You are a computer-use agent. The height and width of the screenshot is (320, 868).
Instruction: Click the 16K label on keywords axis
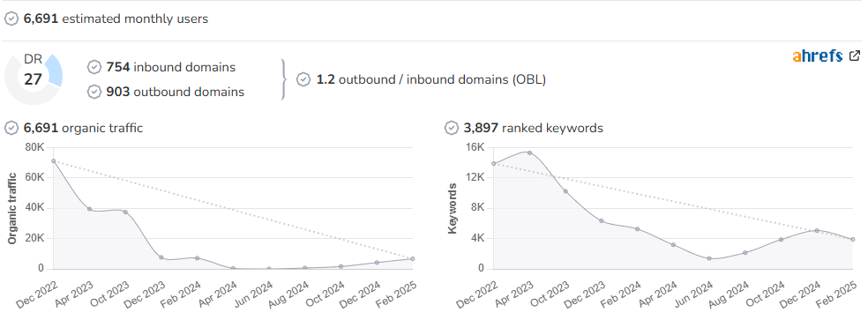(475, 147)
